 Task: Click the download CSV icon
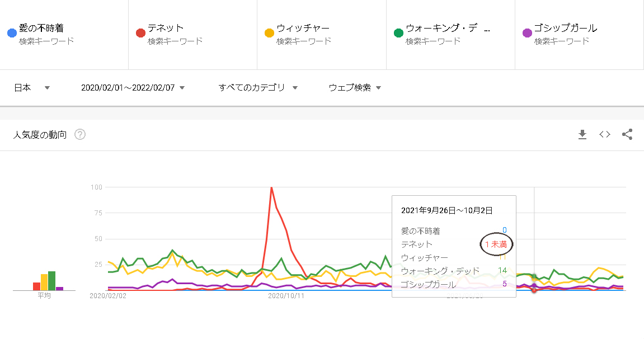point(582,134)
